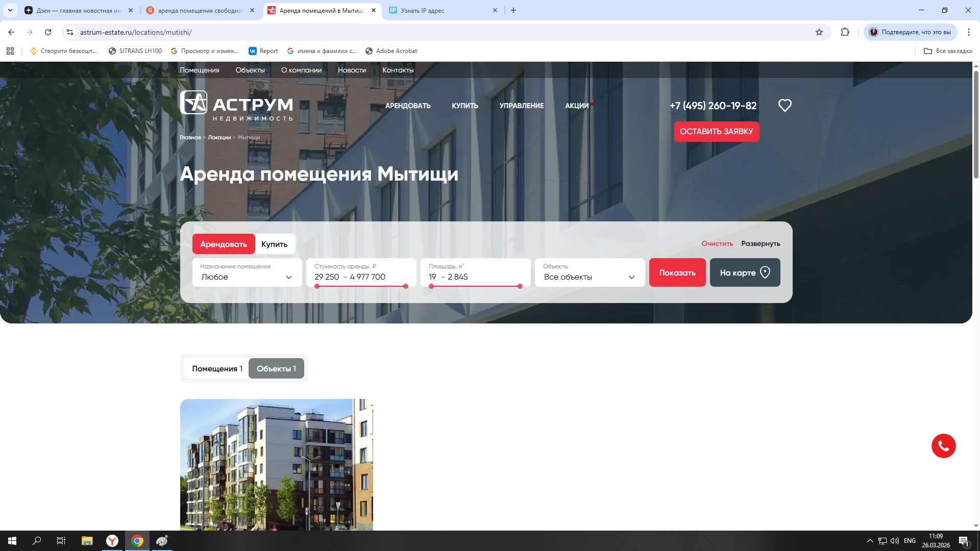Screen dimensions: 980x551
Task: Click the ОСТАВИТЬ ЗАЯВКУ button
Action: tap(716, 131)
